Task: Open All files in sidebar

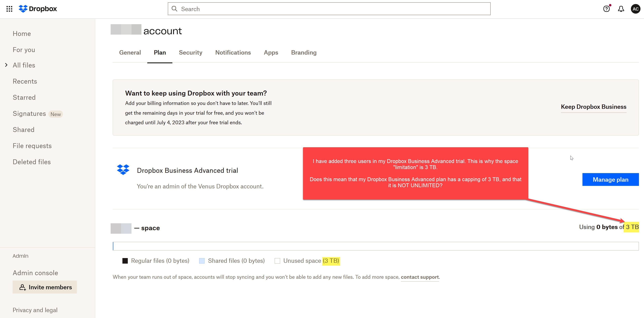Action: pyautogui.click(x=24, y=65)
